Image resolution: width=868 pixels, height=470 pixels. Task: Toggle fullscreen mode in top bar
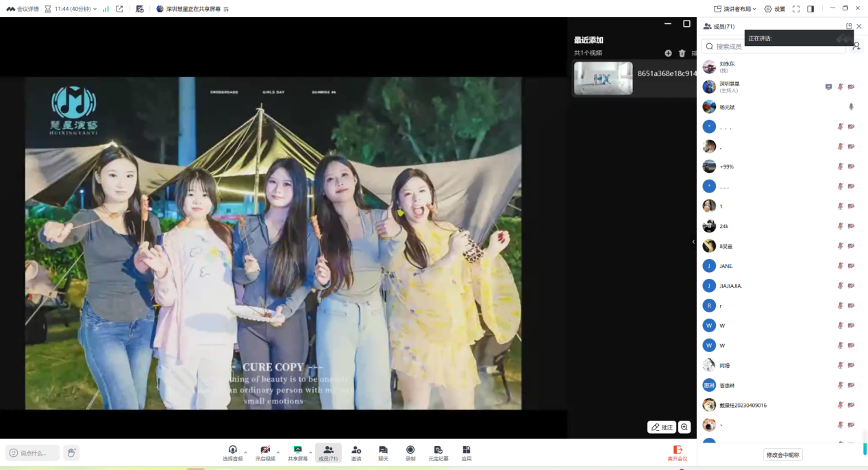coord(796,9)
